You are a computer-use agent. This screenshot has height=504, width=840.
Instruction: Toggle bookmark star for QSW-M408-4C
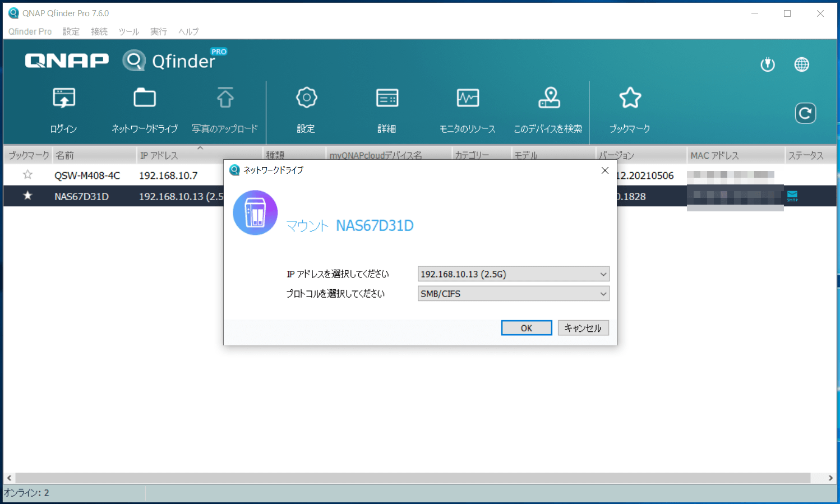[x=27, y=175]
